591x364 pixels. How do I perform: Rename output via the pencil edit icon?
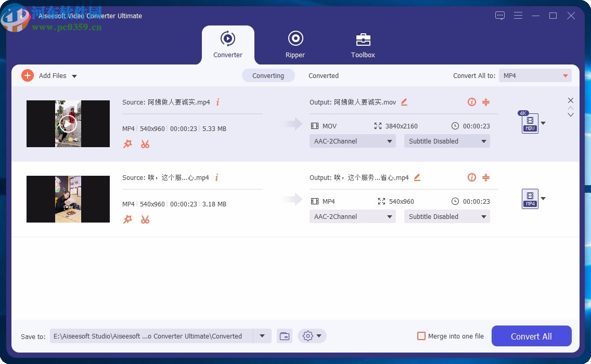(x=404, y=102)
